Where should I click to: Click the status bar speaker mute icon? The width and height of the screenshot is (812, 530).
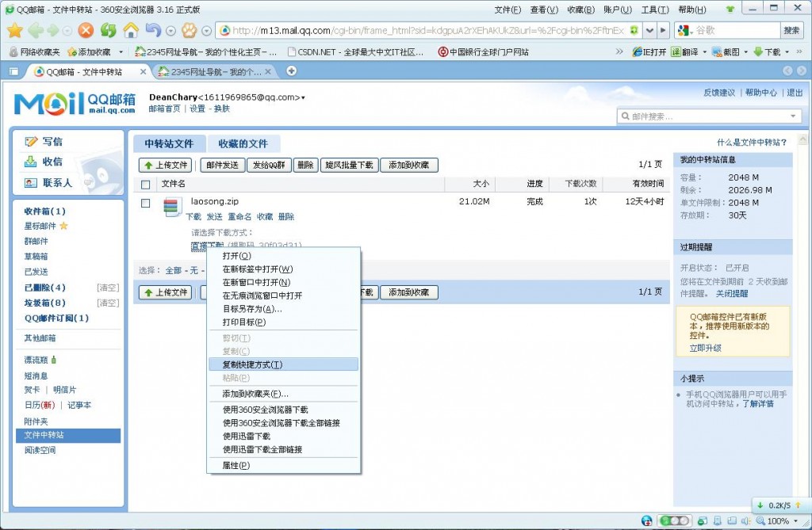745,520
